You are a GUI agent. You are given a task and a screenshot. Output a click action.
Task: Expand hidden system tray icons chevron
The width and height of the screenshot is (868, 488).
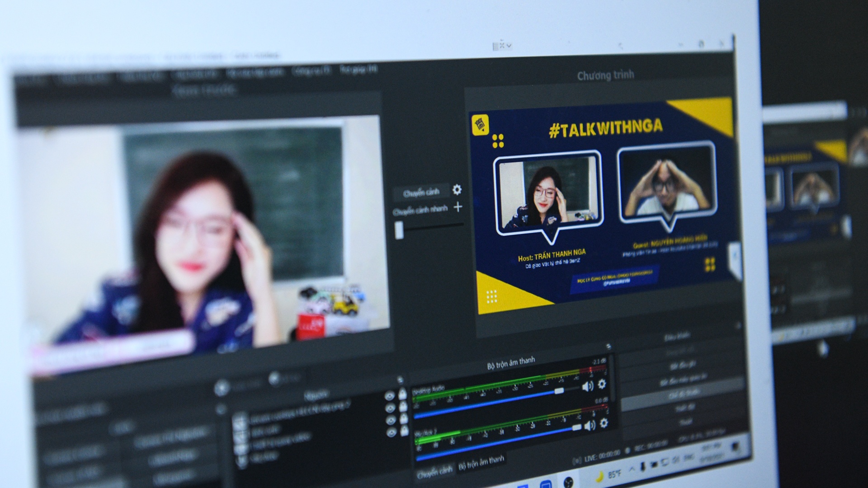click(632, 469)
